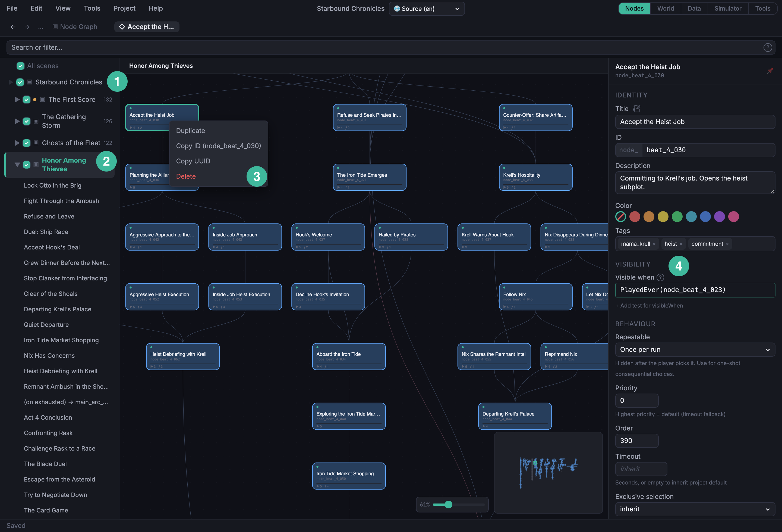Click the forward navigation arrow
782x532 pixels.
pos(27,27)
